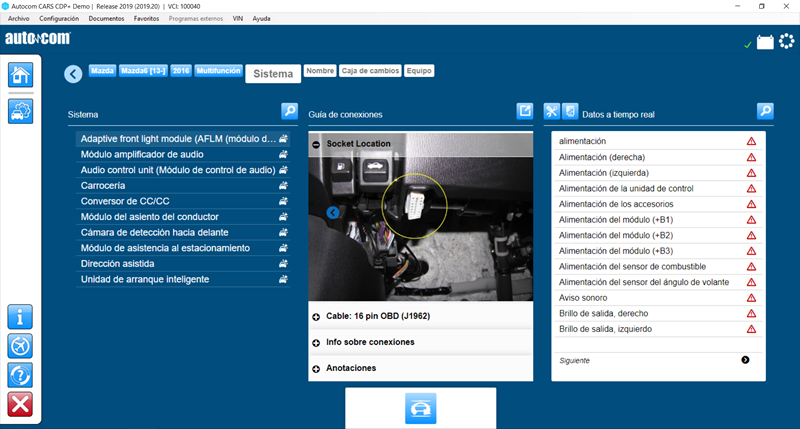Screen dimensions: 800x429
Task: Select Módulo de asistencia al estacionamiento
Action: point(183,248)
